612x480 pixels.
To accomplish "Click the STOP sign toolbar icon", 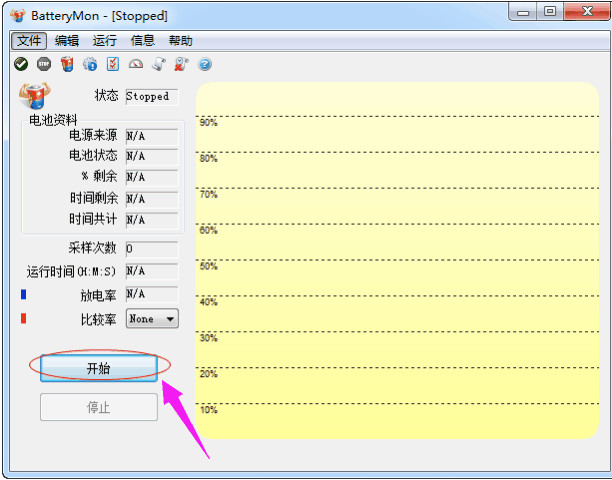I will [x=44, y=64].
